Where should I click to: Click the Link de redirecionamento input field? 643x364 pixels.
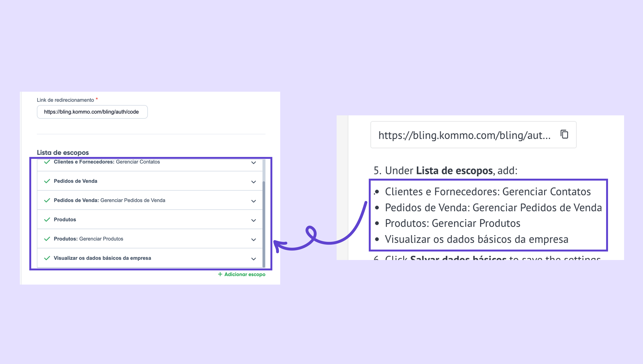pos(92,112)
